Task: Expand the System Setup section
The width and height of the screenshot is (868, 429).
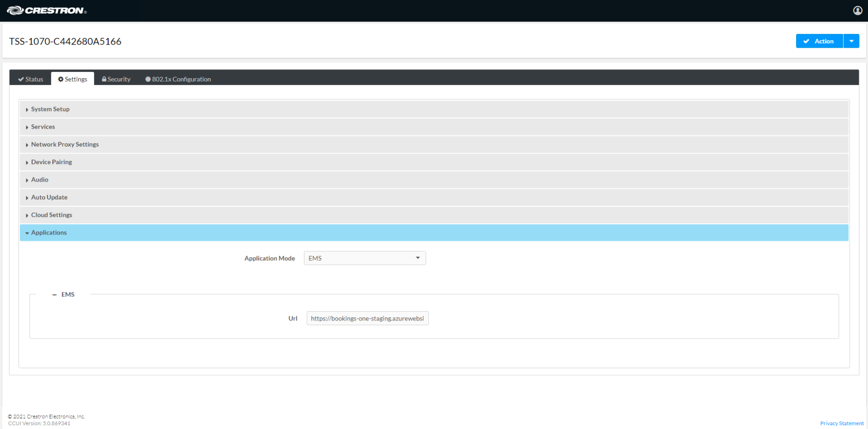Action: 50,109
